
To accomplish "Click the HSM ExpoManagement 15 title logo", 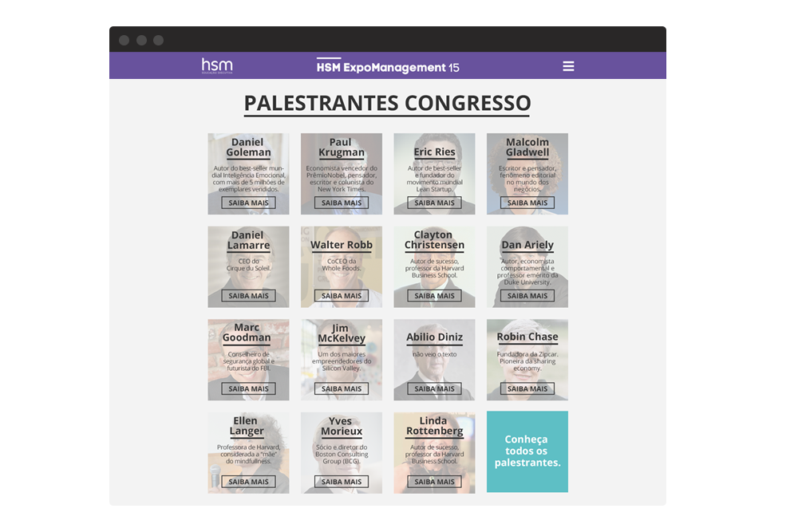I will point(387,66).
